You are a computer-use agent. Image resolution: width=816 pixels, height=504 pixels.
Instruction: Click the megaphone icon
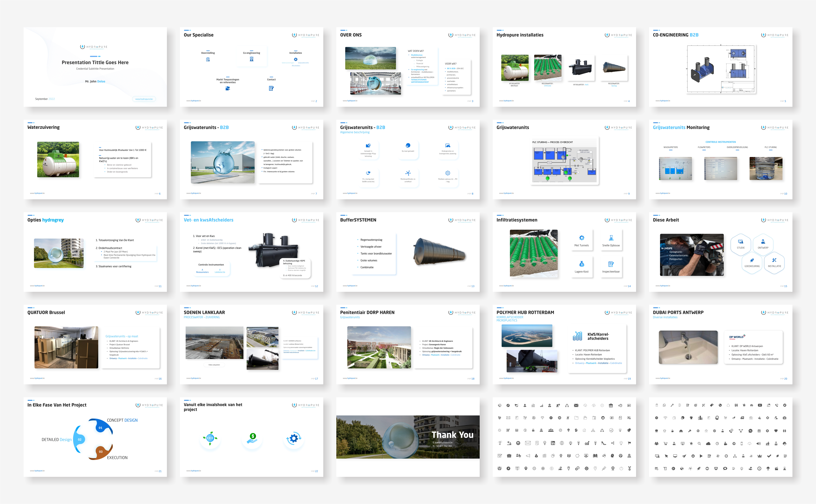[x=528, y=456]
